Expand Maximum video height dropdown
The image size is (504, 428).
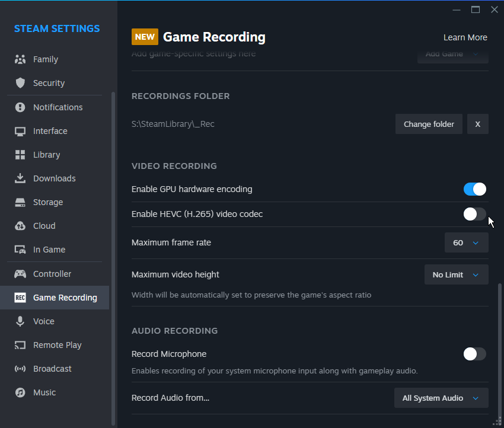457,274
